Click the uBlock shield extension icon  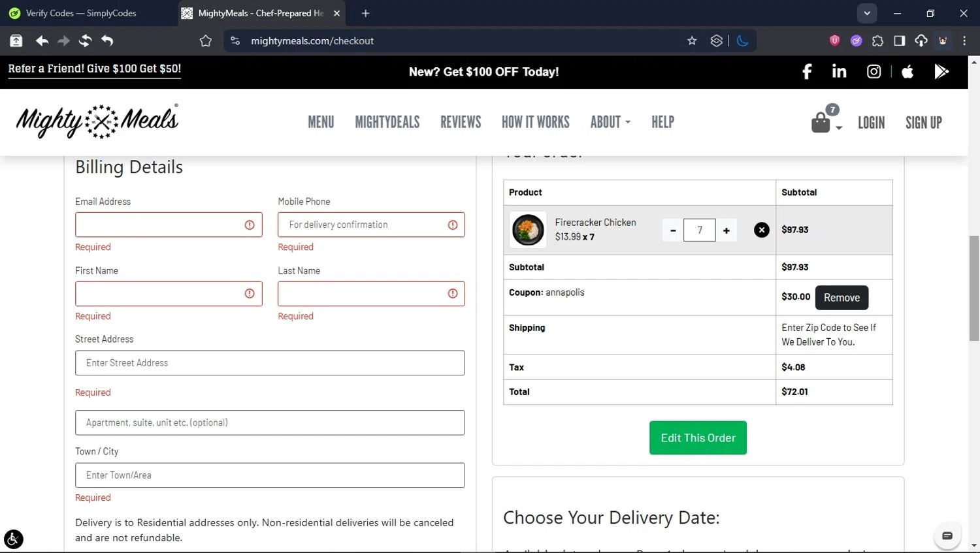tap(834, 40)
